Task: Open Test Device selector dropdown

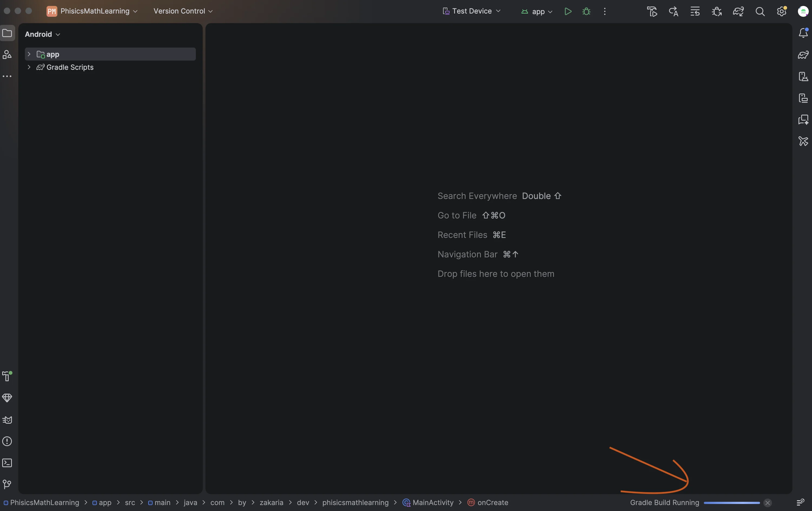Action: point(471,11)
